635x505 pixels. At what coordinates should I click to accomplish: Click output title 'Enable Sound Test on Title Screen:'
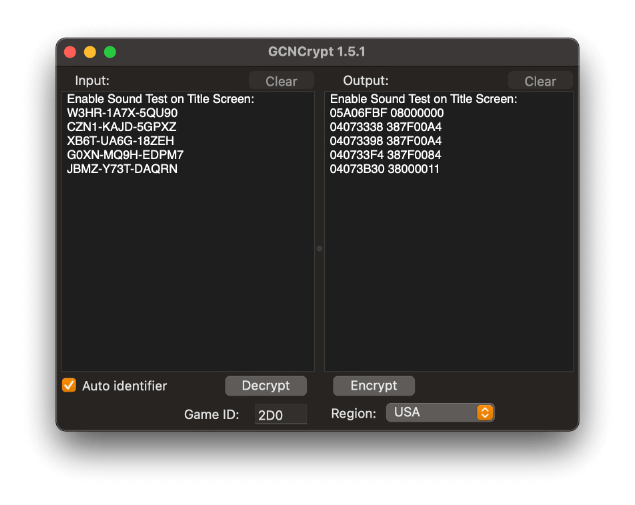coord(424,99)
